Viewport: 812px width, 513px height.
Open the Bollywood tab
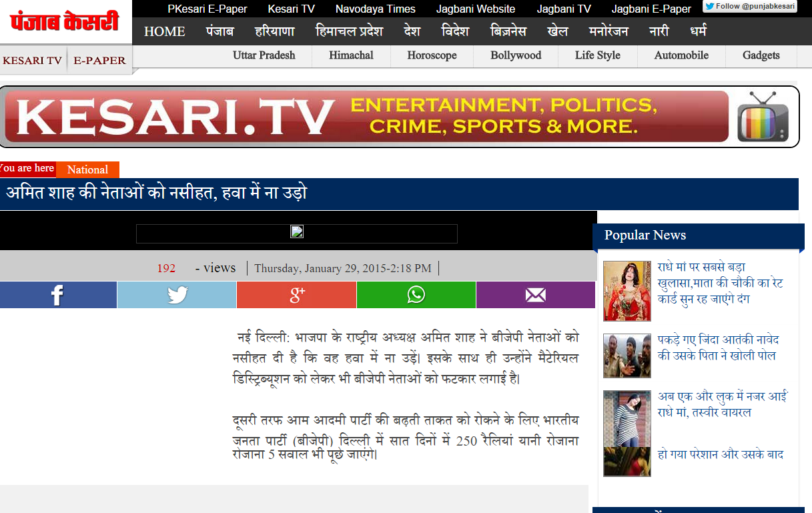coord(516,55)
